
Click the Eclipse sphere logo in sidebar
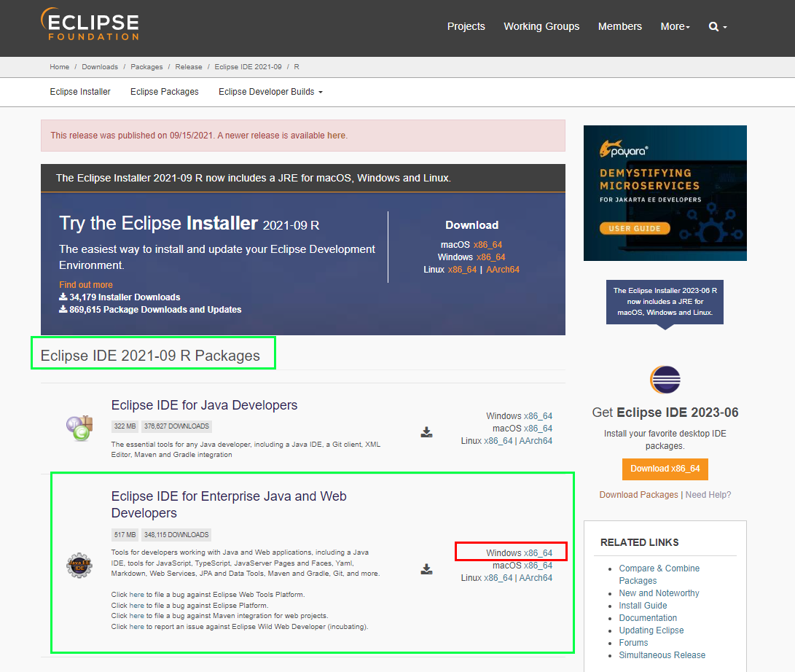point(665,380)
